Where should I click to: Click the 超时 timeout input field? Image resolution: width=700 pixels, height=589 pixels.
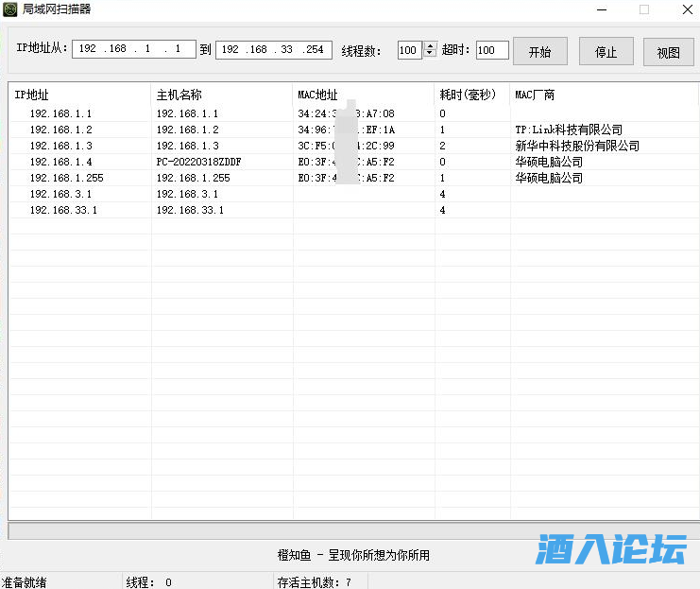491,50
